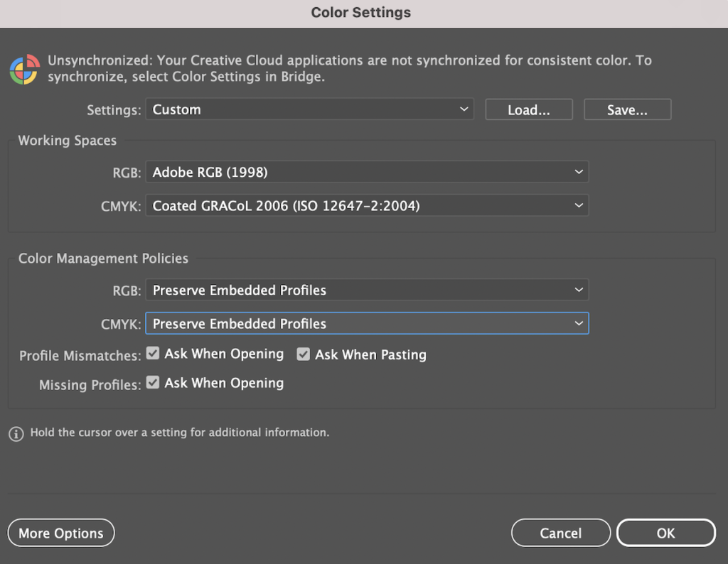Screen dimensions: 728x564
Task: Click the Load button
Action: [528, 109]
